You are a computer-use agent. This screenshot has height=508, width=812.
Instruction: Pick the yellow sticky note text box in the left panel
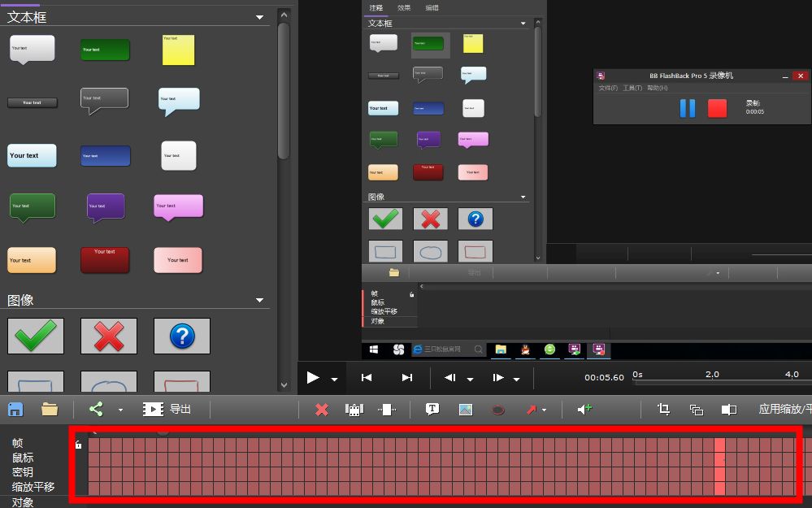pos(178,50)
